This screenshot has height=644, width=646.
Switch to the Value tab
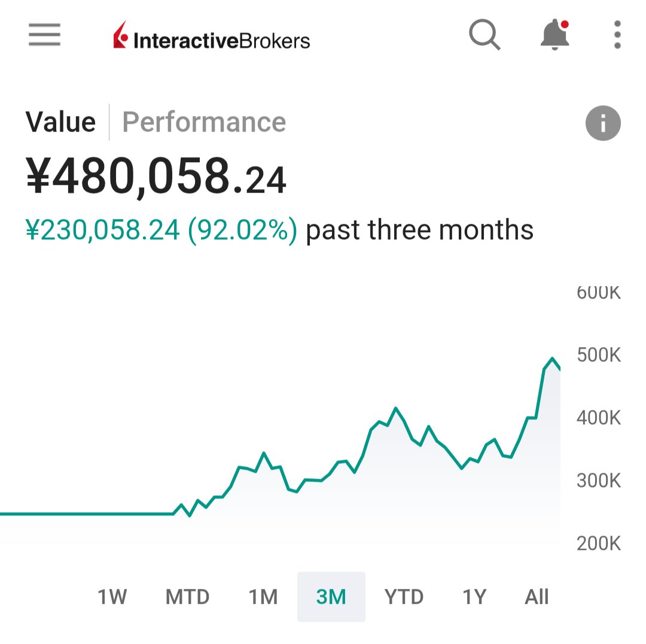pyautogui.click(x=60, y=123)
